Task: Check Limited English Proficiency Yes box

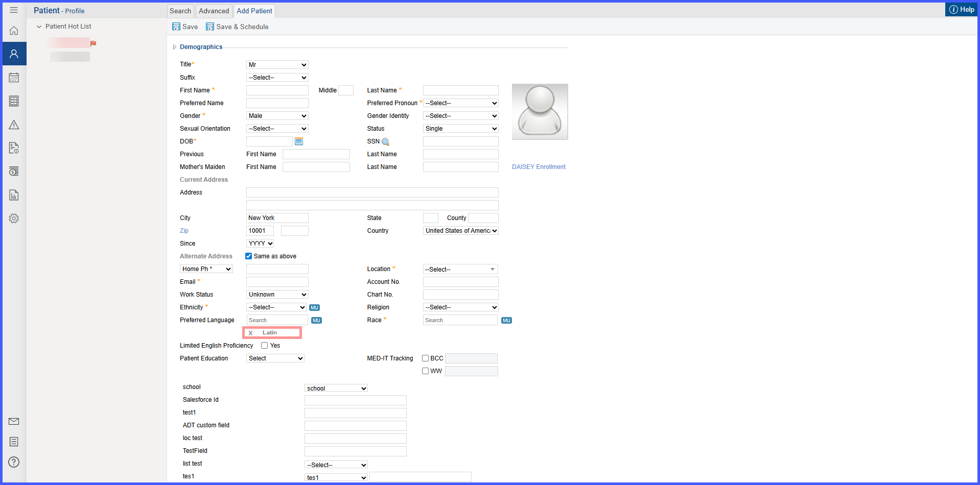Action: coord(265,346)
